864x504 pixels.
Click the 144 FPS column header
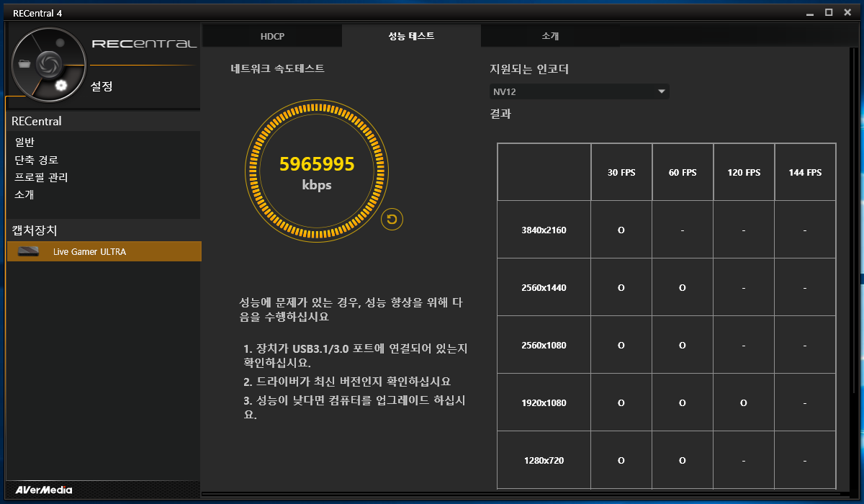click(x=805, y=172)
